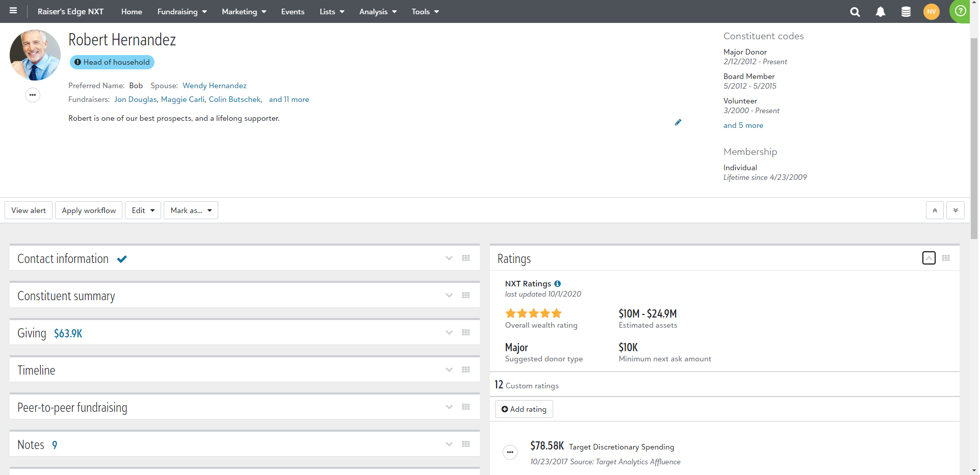Screen dimensions: 980x475
Task: Click the pencil icon to edit note
Action: tap(678, 122)
